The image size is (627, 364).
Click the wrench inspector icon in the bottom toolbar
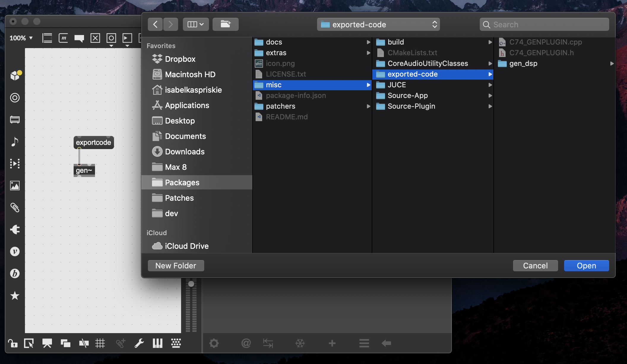point(139,344)
